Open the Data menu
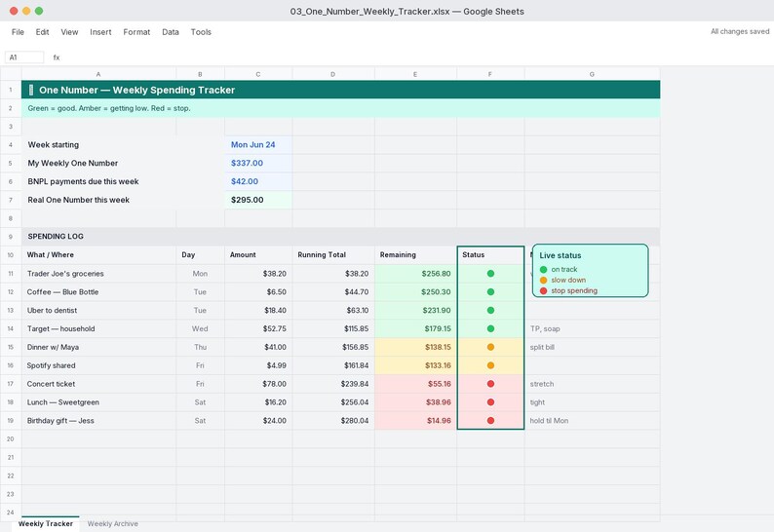The image size is (774, 532). (171, 32)
